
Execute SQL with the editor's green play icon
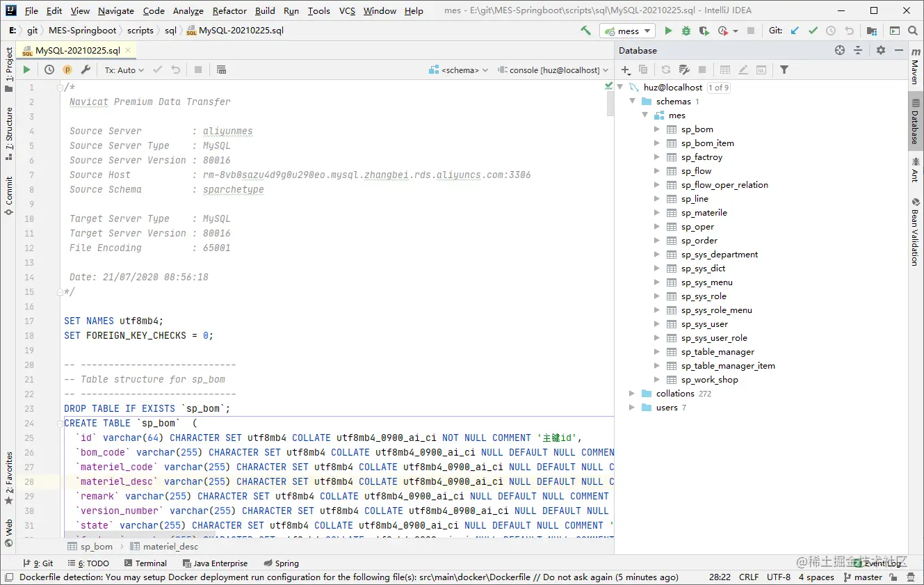click(x=26, y=70)
